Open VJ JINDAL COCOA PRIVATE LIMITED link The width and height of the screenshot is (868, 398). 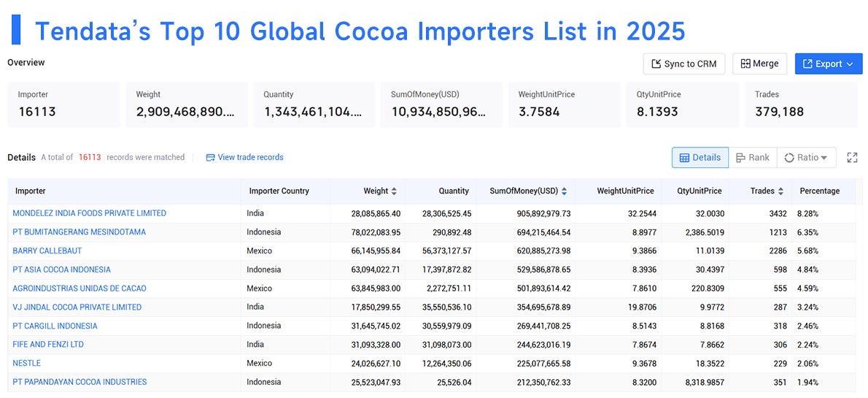click(77, 307)
